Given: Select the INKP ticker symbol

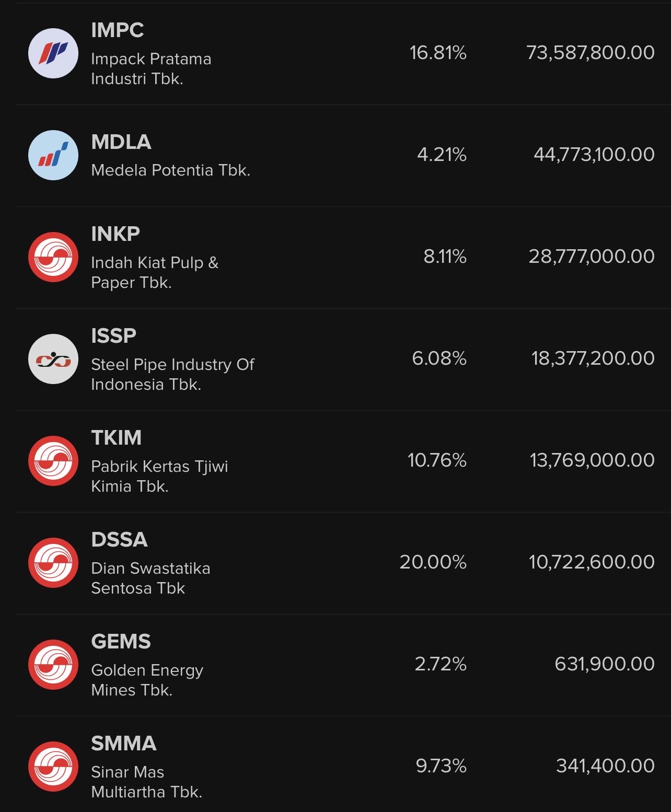Looking at the screenshot, I should [115, 234].
